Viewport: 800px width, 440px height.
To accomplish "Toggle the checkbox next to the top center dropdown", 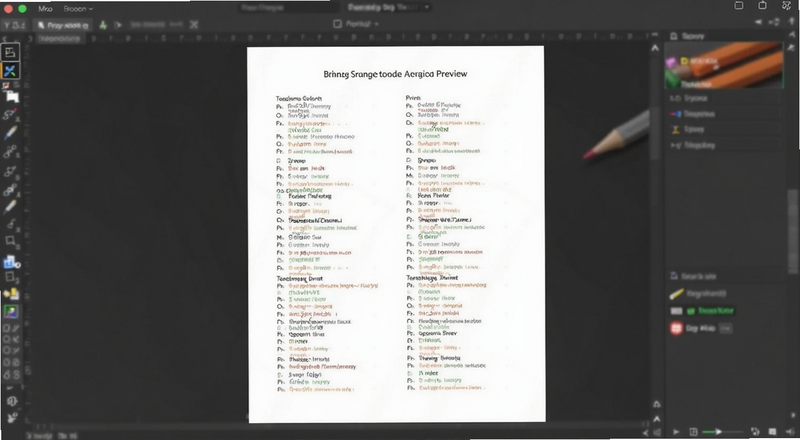I will click(x=337, y=24).
